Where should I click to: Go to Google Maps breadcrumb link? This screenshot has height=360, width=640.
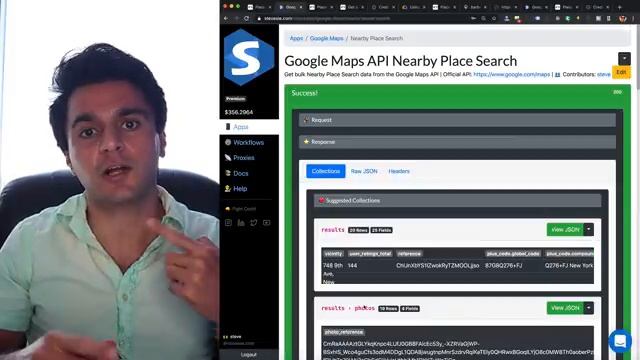[327, 38]
